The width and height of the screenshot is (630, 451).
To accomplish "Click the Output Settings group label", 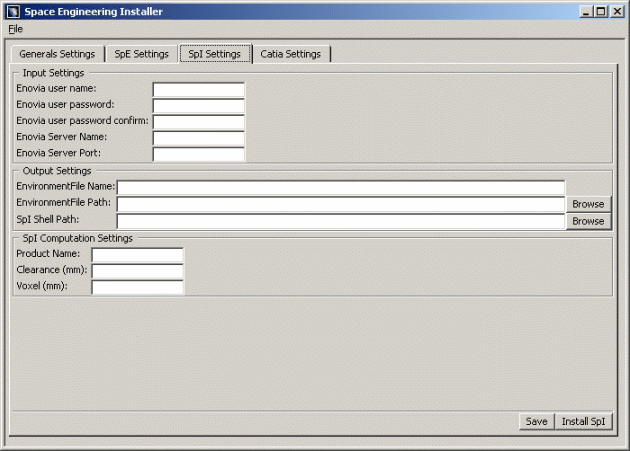I will coord(57,171).
